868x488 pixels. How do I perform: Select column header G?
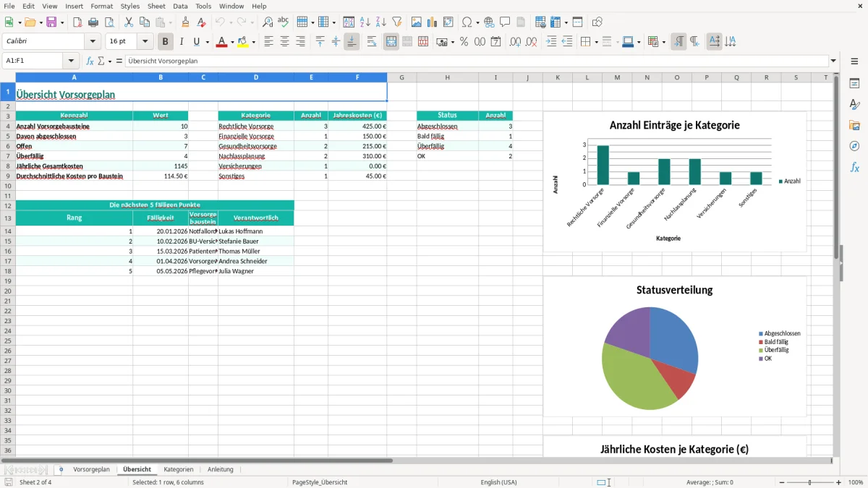pyautogui.click(x=401, y=77)
